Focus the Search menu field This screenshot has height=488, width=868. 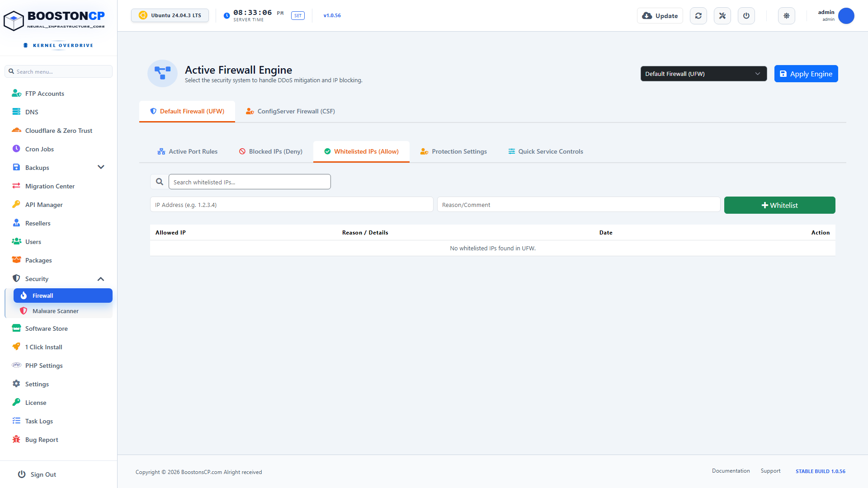[x=58, y=71]
